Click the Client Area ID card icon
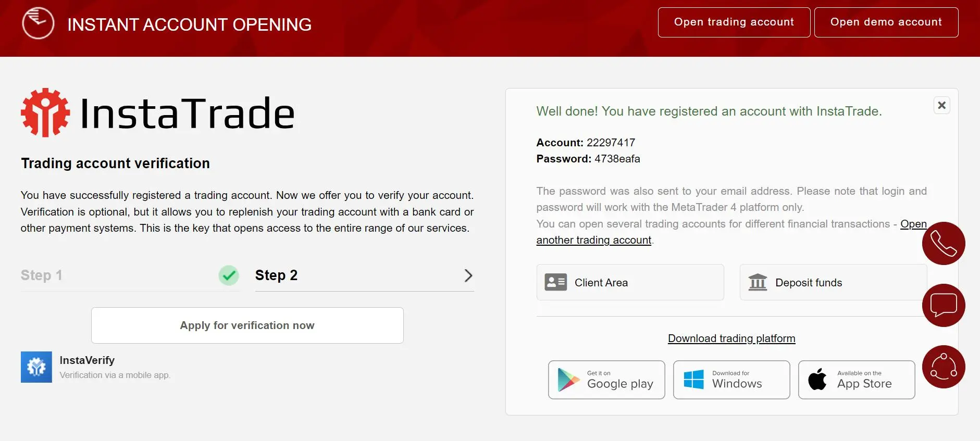The width and height of the screenshot is (980, 441). click(x=555, y=282)
